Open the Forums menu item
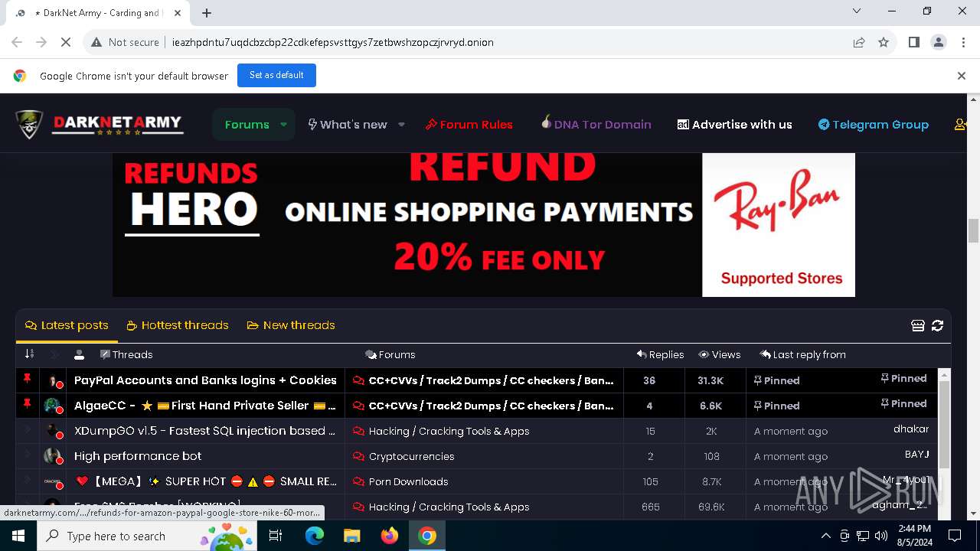The width and height of the screenshot is (980, 551). click(x=247, y=125)
